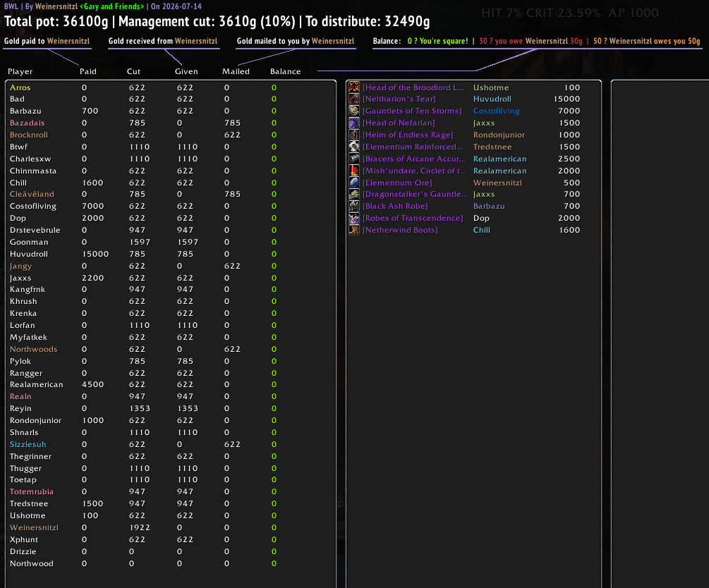Click the Neltharion's Tear item icon
Screen dimensions: 709x588
(x=354, y=99)
